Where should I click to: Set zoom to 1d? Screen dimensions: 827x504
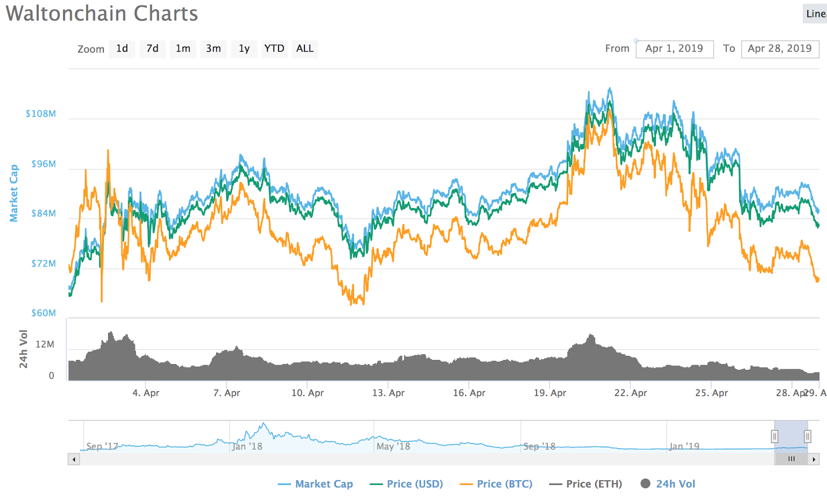click(x=122, y=49)
